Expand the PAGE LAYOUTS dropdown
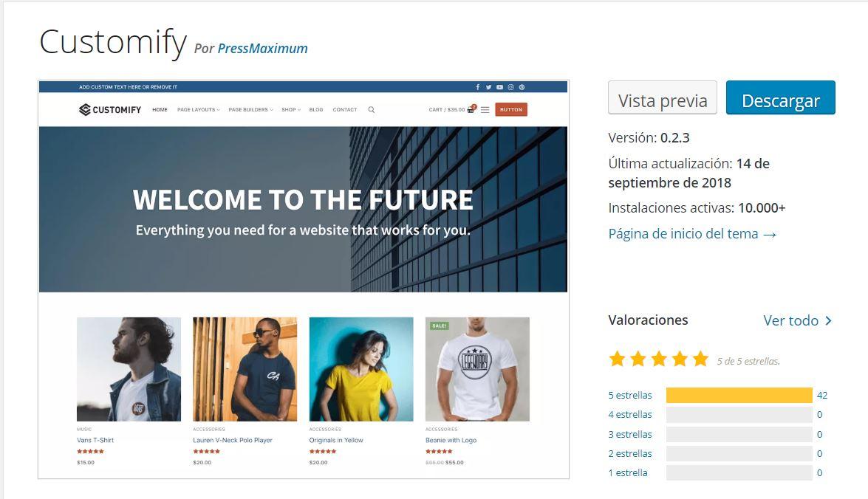Screen dimensions: 868x499 pyautogui.click(x=198, y=109)
